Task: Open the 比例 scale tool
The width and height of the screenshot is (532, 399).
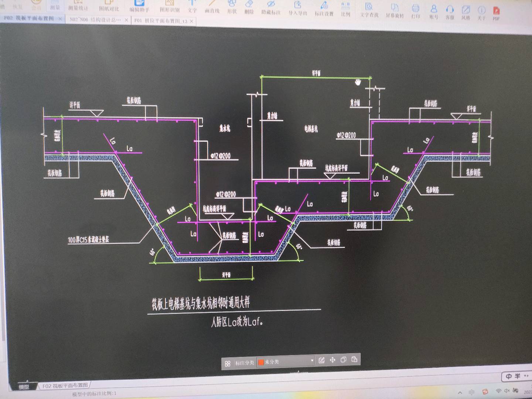Action: pos(345,9)
